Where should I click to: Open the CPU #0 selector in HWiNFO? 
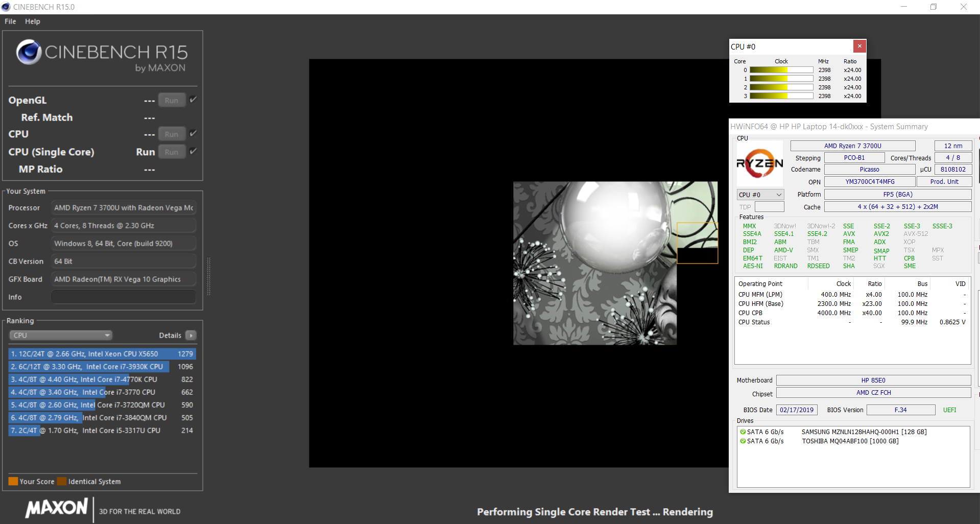point(760,195)
